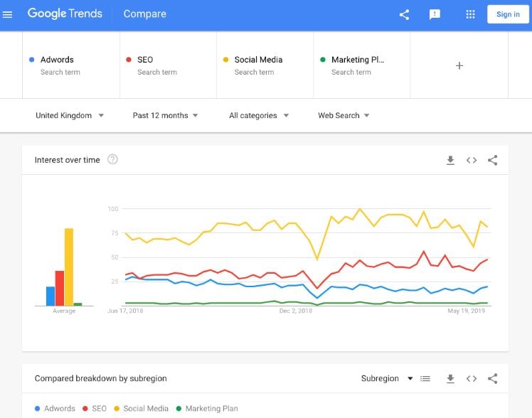Click the yellow dot next to Social Media term
The height and width of the screenshot is (418, 532).
coord(225,60)
